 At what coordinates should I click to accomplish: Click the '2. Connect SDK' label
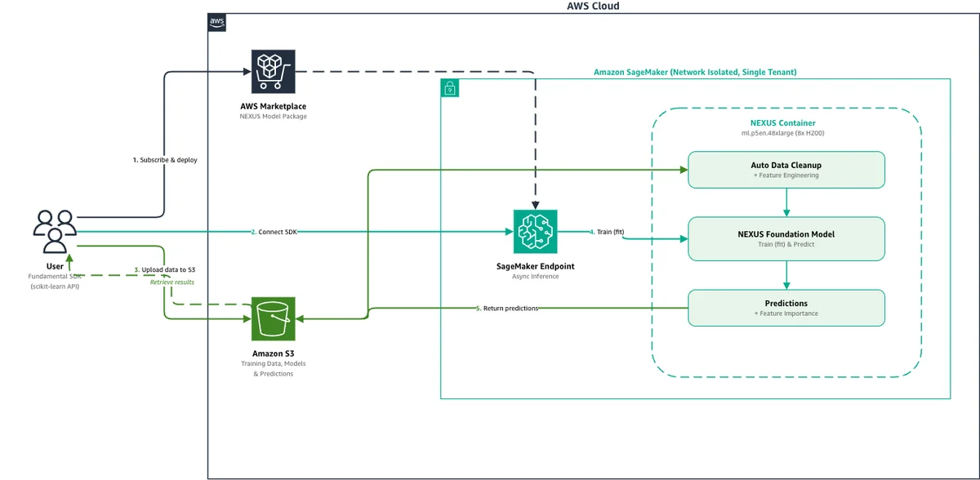click(274, 233)
